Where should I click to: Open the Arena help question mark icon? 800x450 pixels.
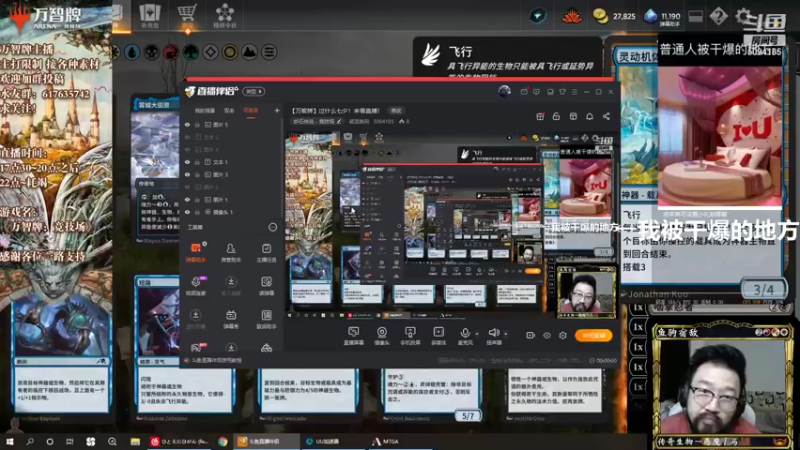click(718, 16)
